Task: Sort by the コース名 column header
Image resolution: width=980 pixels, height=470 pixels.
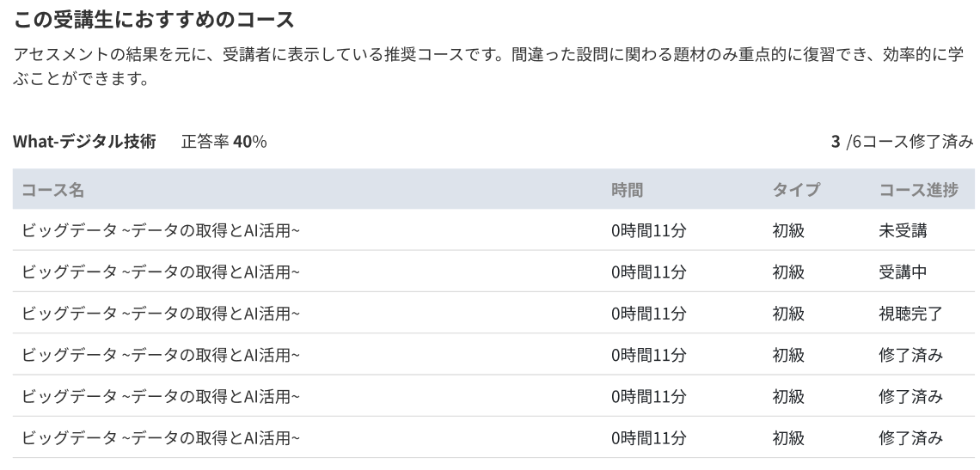Action: click(52, 190)
